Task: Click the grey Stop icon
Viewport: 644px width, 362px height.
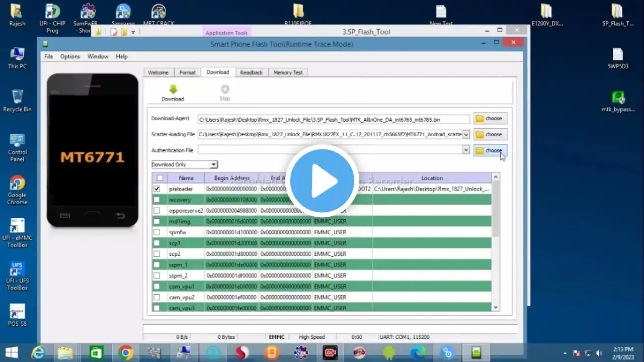Action: (225, 89)
